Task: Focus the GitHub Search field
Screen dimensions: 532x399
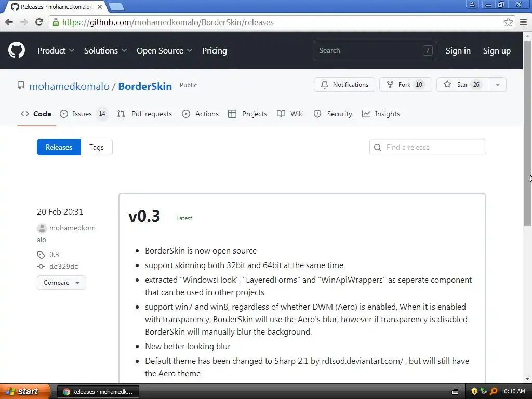Action: pyautogui.click(x=375, y=50)
